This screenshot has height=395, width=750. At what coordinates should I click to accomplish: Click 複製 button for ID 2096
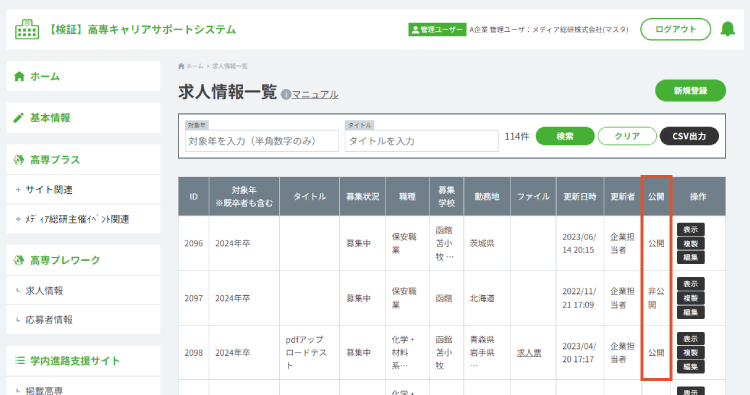click(691, 243)
